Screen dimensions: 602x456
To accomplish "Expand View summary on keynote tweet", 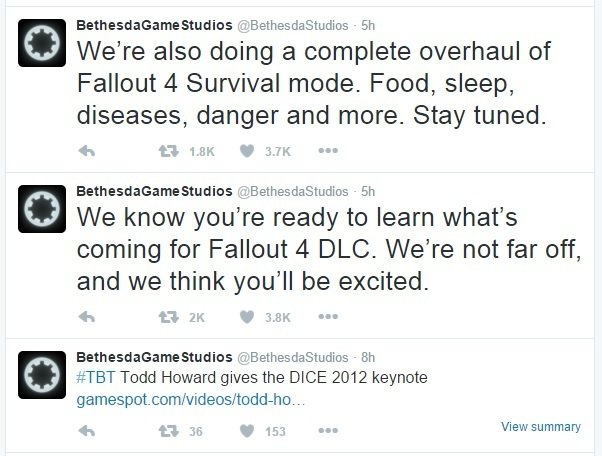I will (541, 426).
